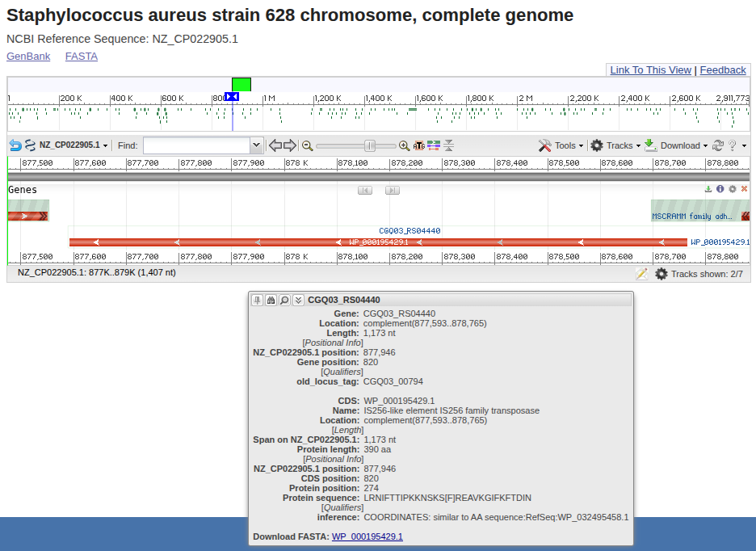
Task: Click inference RefSeq:WP_032495458.1 text
Action: (x=496, y=517)
